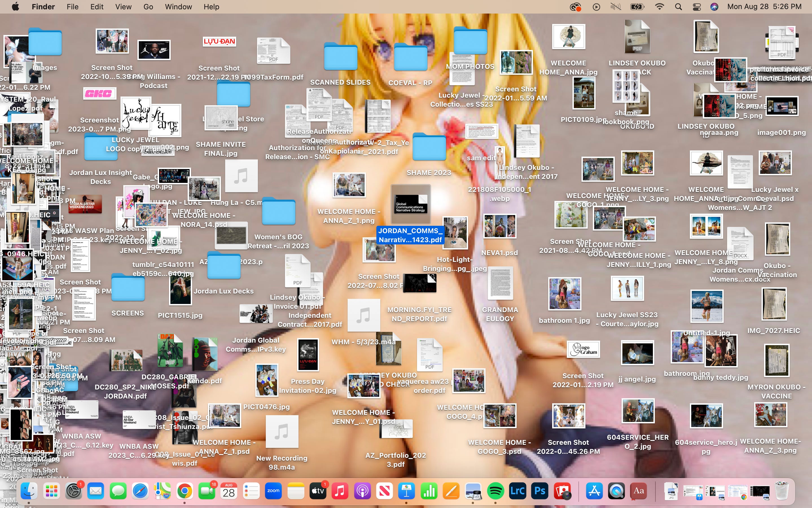Image resolution: width=812 pixels, height=508 pixels.
Task: Open Wi-Fi status menu
Action: 660,7
